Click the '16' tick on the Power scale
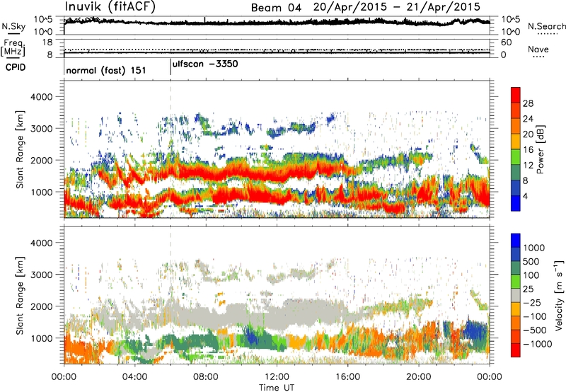Screen dimensions: 566x392 pos(528,150)
